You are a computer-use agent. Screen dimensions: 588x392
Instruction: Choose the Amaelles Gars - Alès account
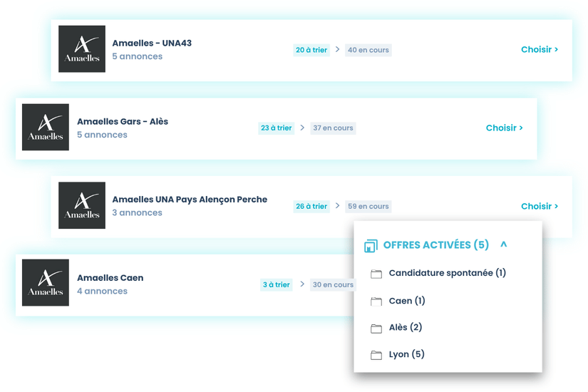tap(504, 128)
